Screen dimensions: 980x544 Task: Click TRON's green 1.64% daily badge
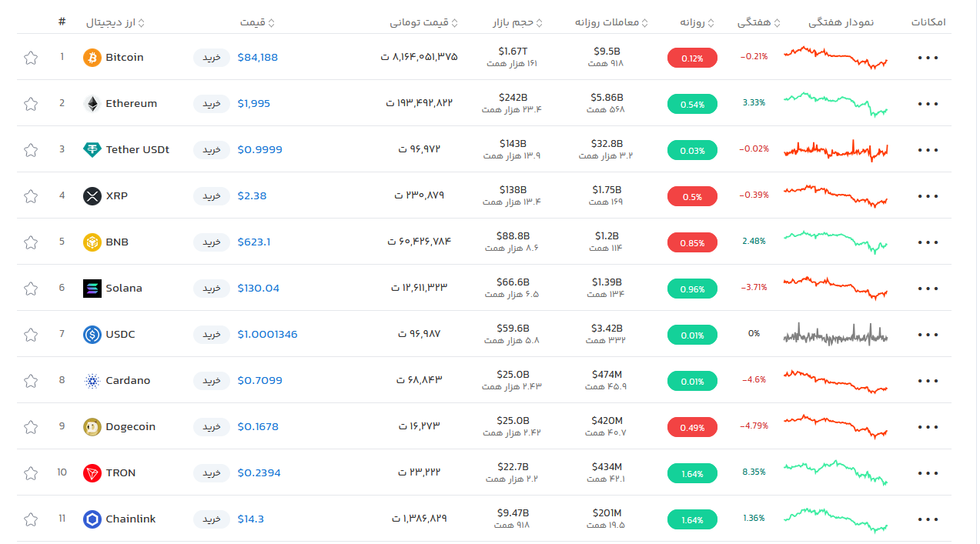tap(692, 473)
